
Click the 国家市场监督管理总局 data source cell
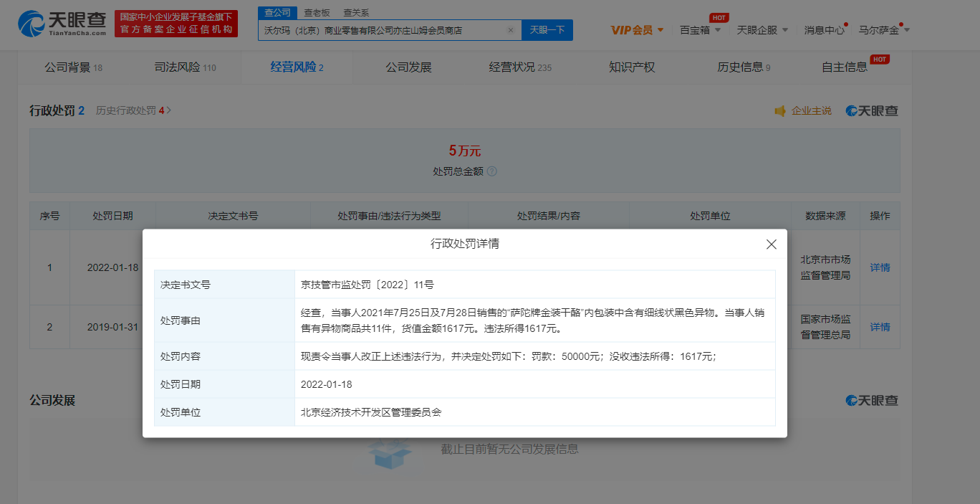(x=825, y=326)
